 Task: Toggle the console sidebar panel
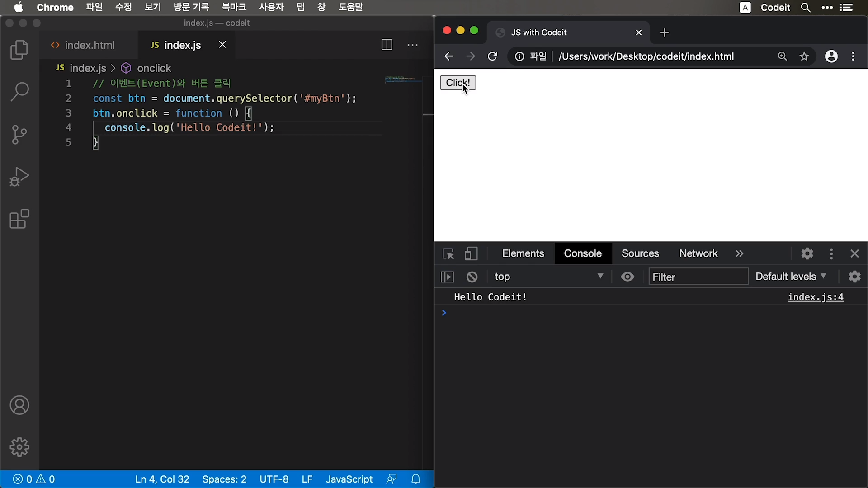coord(447,277)
